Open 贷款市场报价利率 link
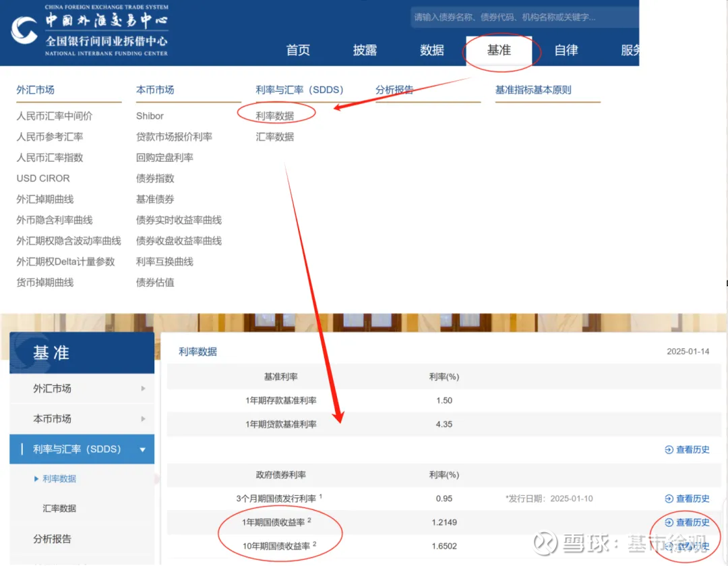 click(x=174, y=137)
